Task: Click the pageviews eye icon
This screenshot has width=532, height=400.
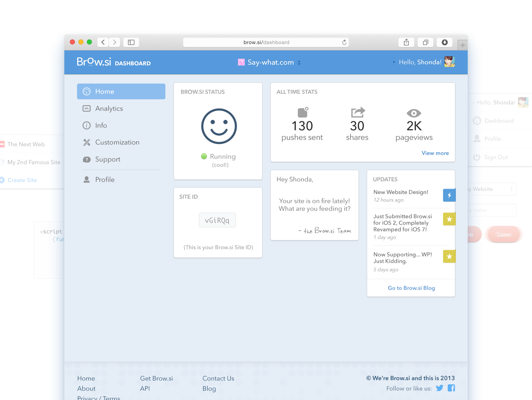Action: click(x=414, y=113)
